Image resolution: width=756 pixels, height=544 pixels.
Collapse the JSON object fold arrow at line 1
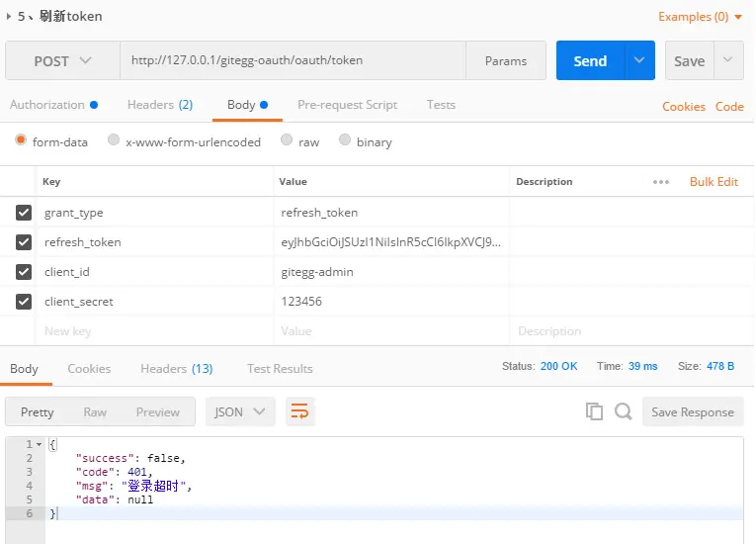point(40,445)
